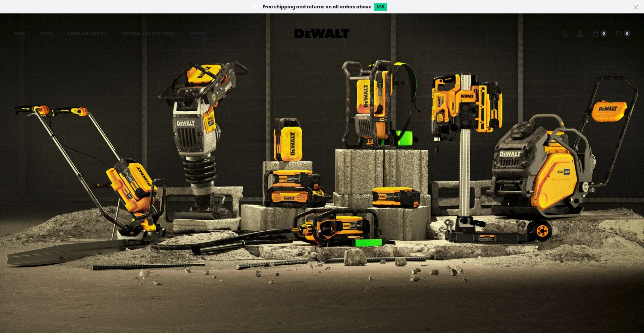This screenshot has height=333, width=644.
Task: Expand LIGHTING AND ELECTRICAL menu
Action: (148, 34)
